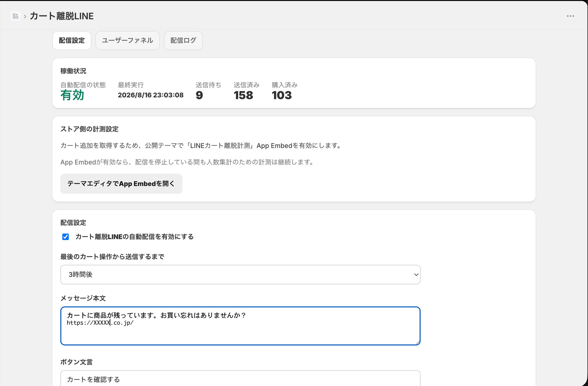The width and height of the screenshot is (588, 386).
Task: Click テーマエディタでApp Embedを開く button
Action: (x=121, y=184)
